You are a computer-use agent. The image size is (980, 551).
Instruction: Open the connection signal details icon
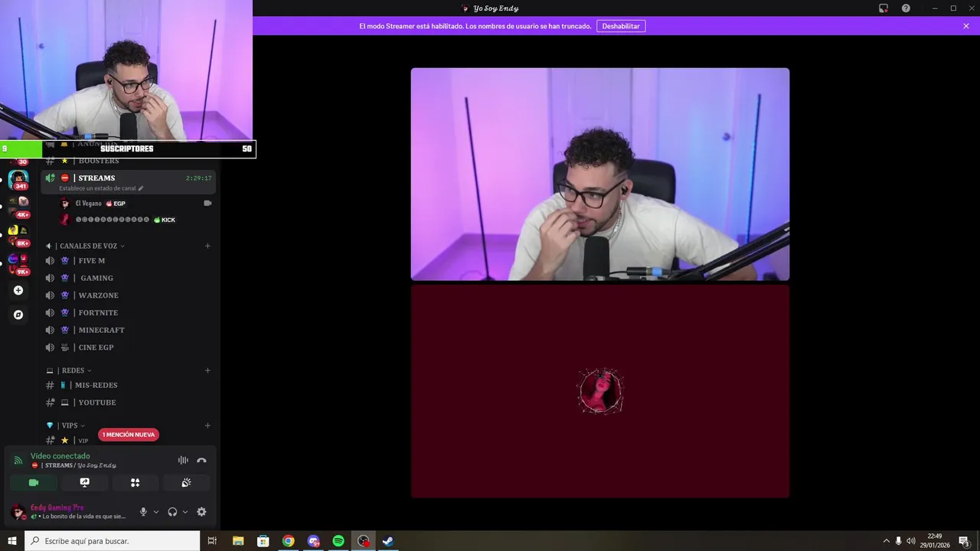(18, 461)
